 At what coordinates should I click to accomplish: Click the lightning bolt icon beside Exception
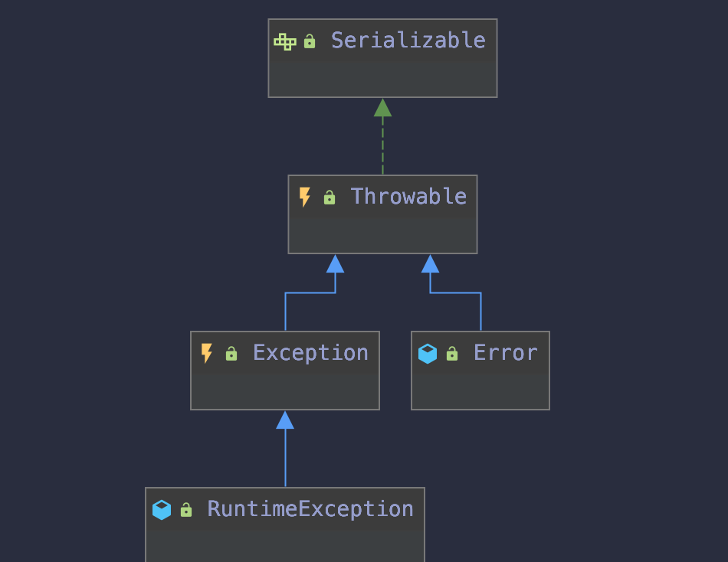207,353
